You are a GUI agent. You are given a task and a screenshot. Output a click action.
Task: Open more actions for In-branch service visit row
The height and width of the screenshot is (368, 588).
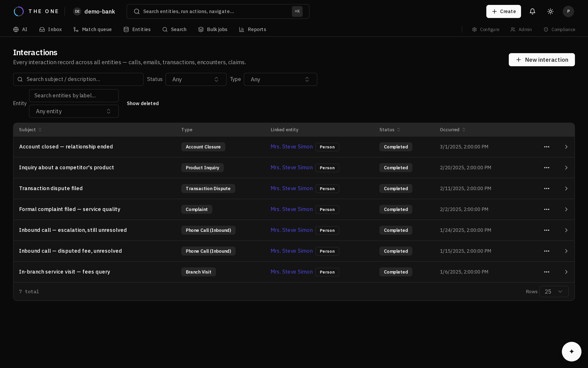[x=547, y=272]
